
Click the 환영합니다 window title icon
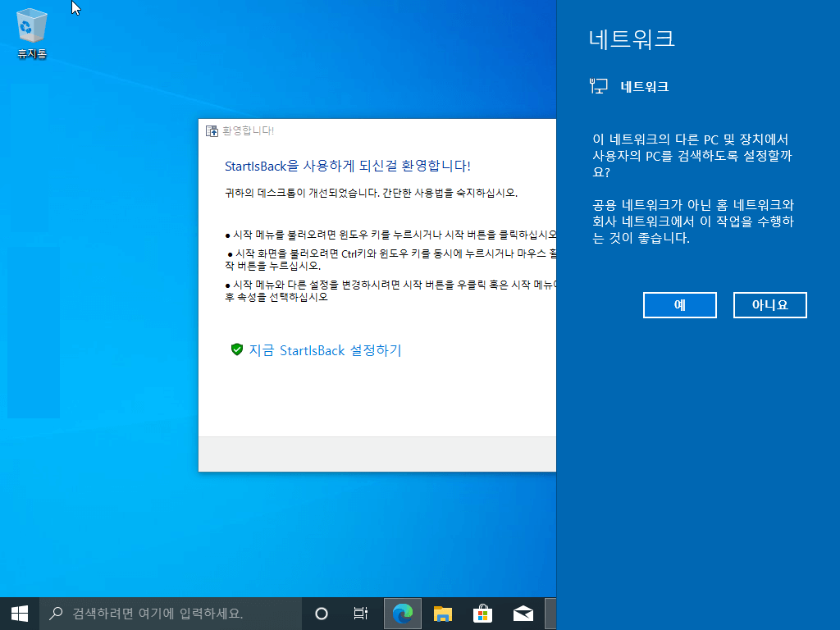pyautogui.click(x=212, y=130)
